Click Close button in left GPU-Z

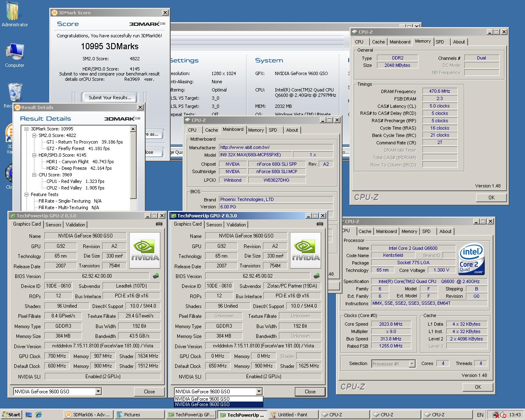149,392
